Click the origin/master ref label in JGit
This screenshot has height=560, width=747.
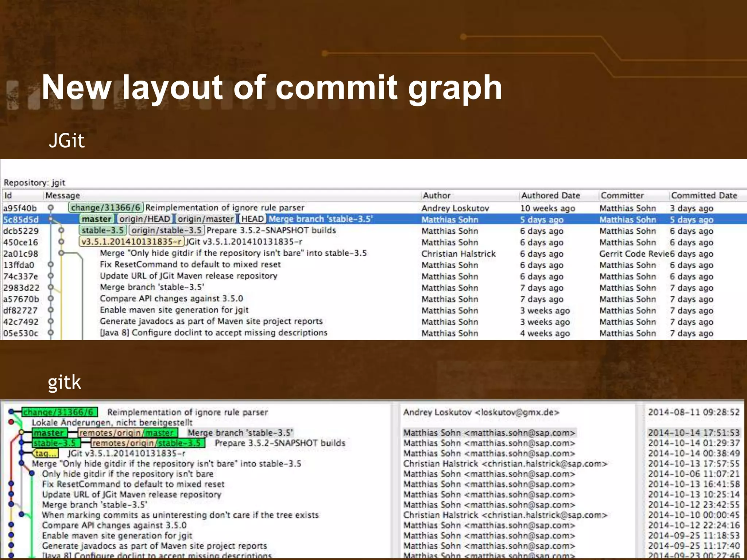[x=206, y=219]
